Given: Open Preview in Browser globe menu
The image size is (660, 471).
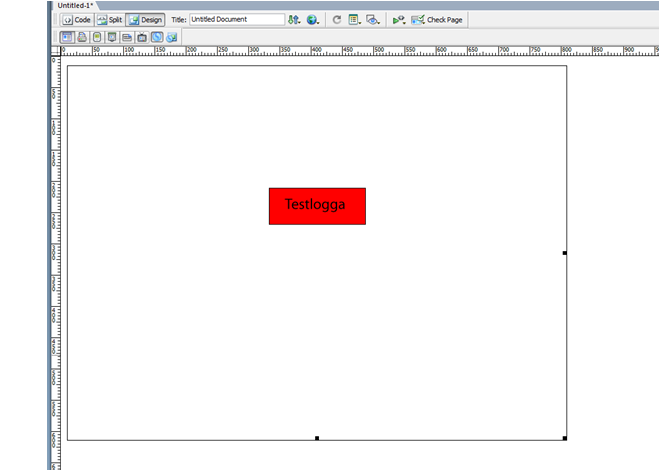Looking at the screenshot, I should [313, 20].
